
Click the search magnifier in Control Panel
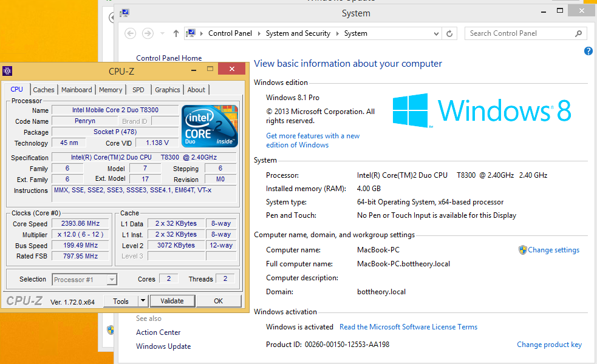click(578, 33)
